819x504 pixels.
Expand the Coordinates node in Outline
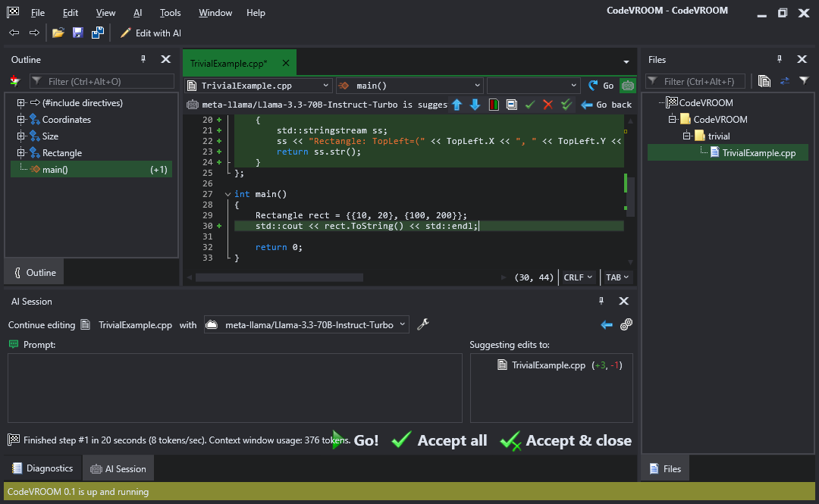click(21, 120)
